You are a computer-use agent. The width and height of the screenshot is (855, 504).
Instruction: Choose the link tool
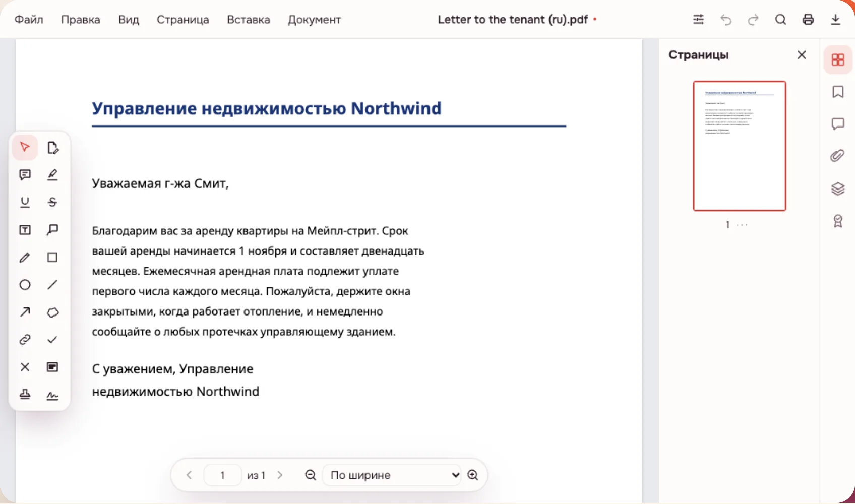(x=25, y=340)
